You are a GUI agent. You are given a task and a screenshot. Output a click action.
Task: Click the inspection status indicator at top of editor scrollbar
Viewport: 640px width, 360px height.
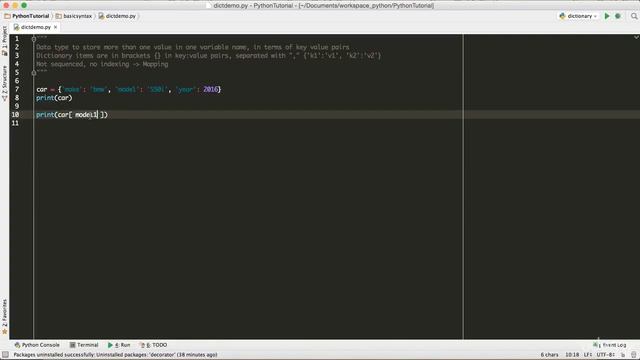coord(636,37)
